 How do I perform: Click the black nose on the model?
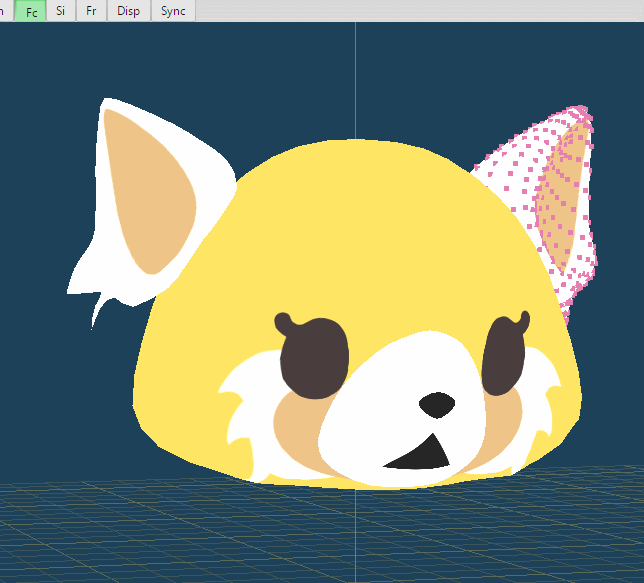coord(437,405)
